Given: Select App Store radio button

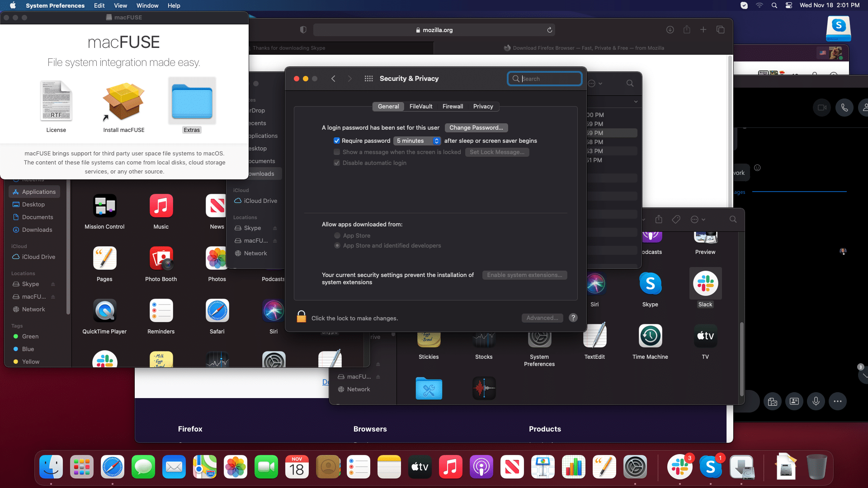Looking at the screenshot, I should pyautogui.click(x=337, y=235).
